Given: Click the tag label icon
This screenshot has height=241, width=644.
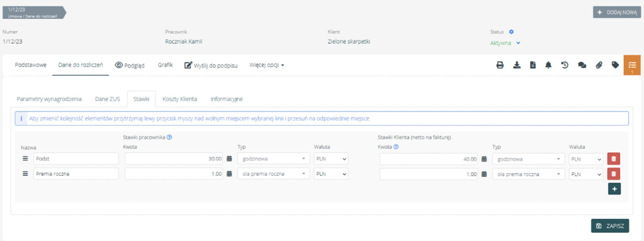Looking at the screenshot, I should [615, 65].
